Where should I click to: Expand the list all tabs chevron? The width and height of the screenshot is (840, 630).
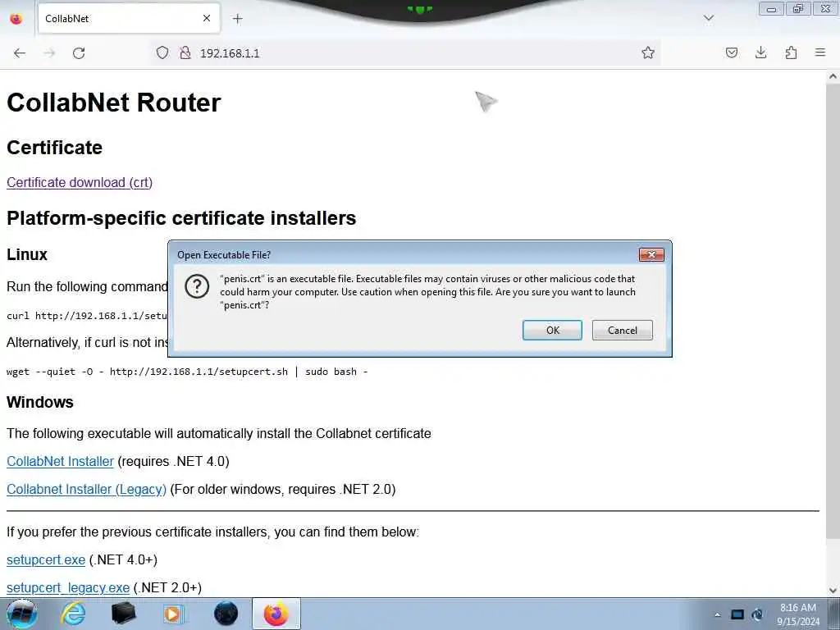coord(708,18)
